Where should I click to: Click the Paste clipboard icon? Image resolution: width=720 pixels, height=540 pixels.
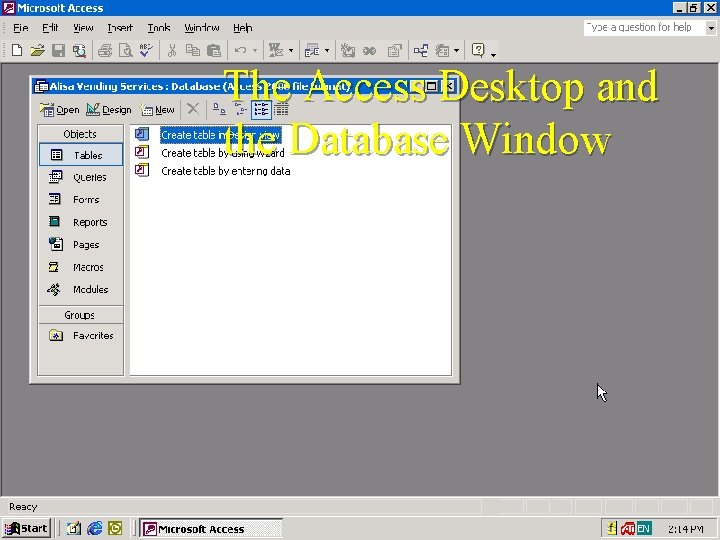214,50
